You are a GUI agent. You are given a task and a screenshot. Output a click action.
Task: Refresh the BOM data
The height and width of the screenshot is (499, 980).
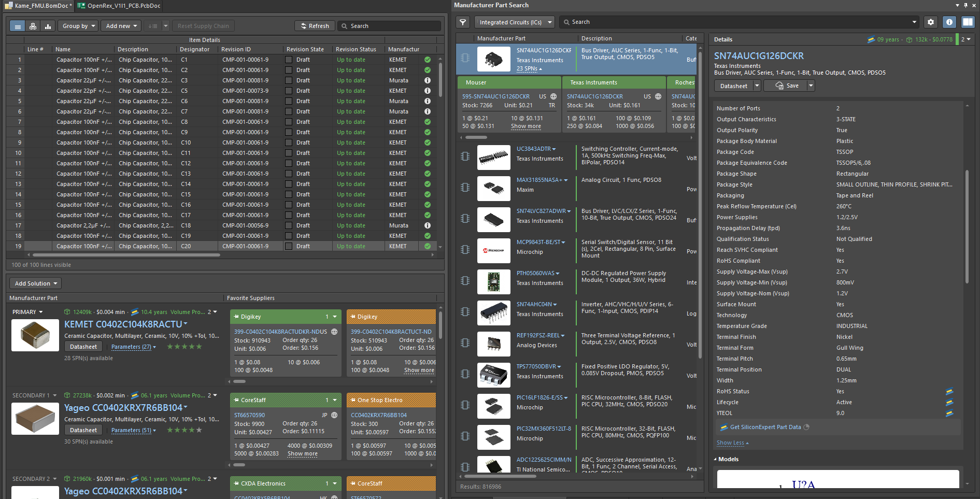tap(315, 26)
